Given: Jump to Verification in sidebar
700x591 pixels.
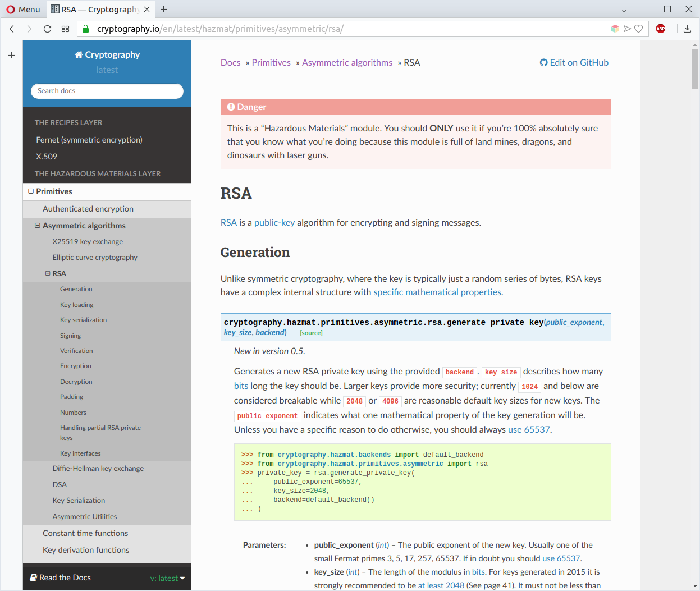Looking at the screenshot, I should pyautogui.click(x=77, y=351).
